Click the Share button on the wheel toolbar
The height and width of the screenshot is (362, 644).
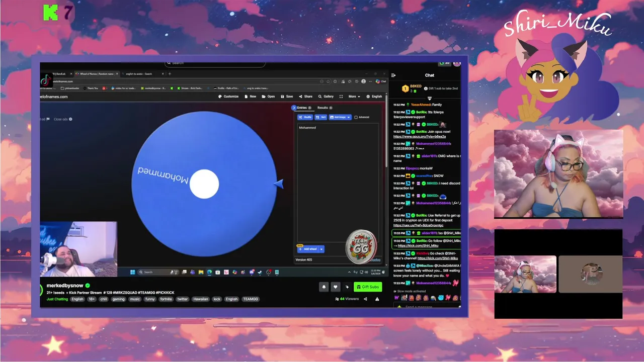[x=306, y=97]
